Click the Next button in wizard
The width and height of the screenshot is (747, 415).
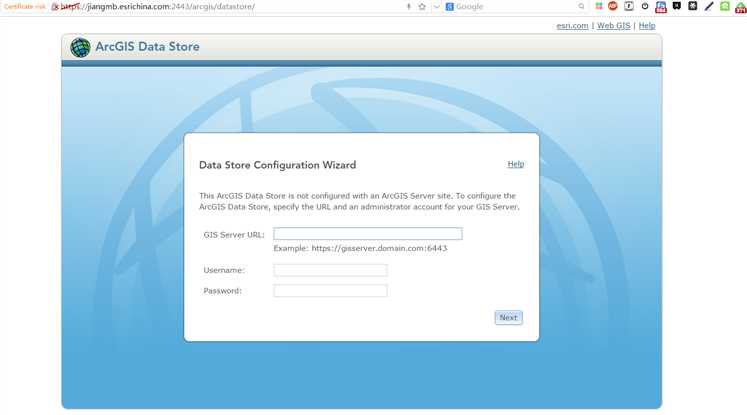(x=508, y=317)
